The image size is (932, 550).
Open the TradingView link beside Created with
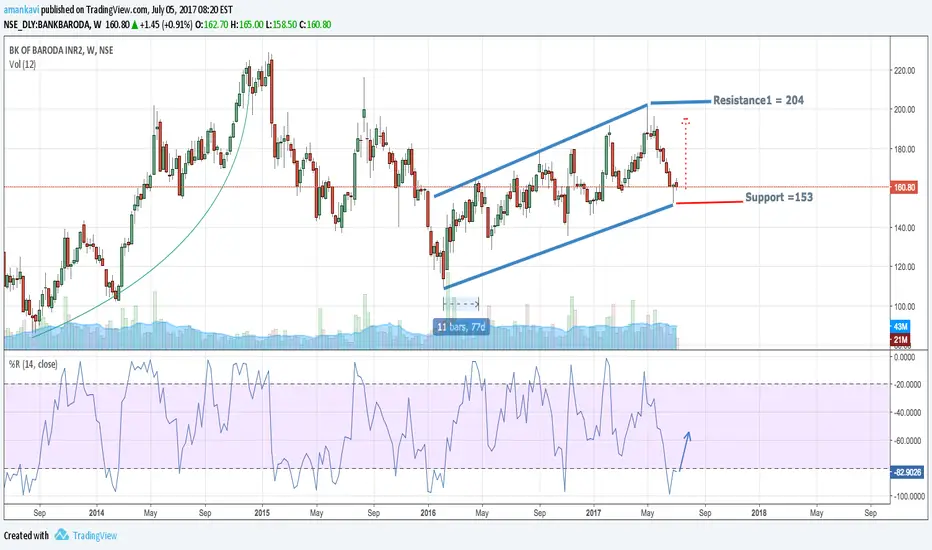[x=95, y=536]
